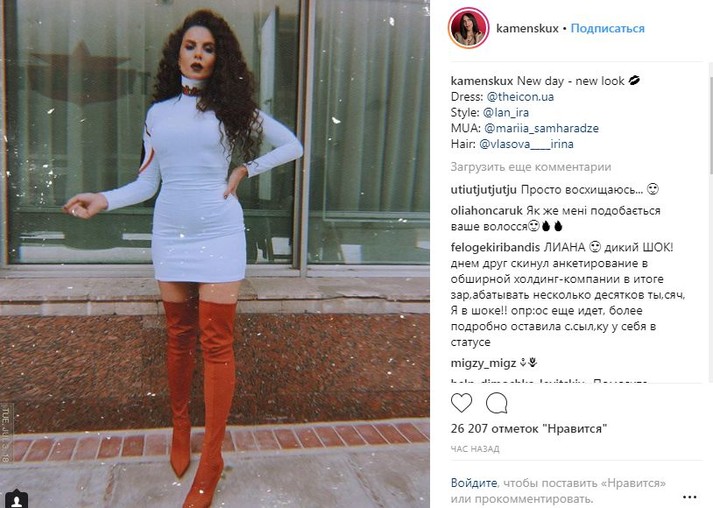This screenshot has width=713, height=508.
Task: Open the kamenskux username in header
Action: (527, 28)
